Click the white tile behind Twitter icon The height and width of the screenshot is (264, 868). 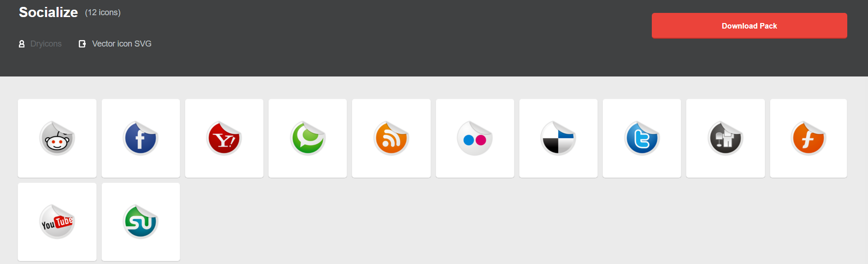642,138
